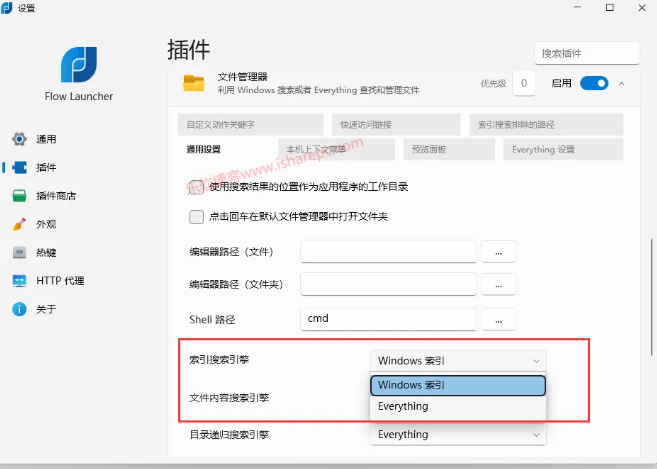Switch to 通用设置 tab
The height and width of the screenshot is (469, 657).
(x=204, y=149)
